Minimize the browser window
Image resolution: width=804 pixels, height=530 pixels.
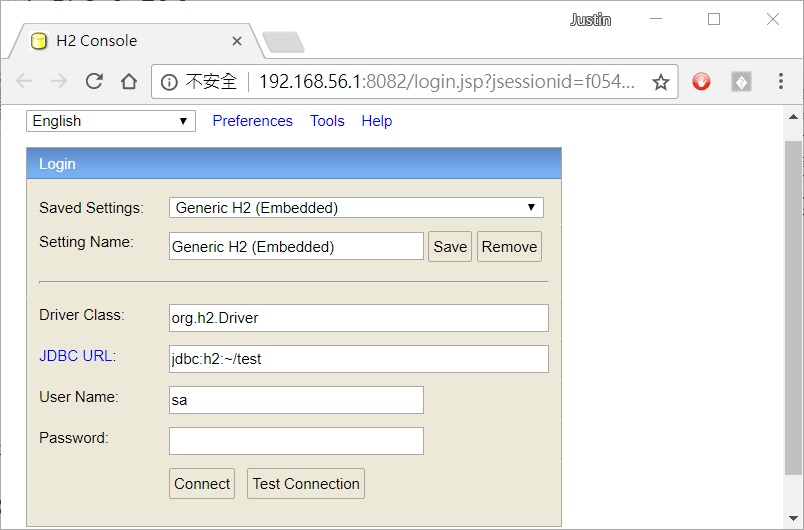click(656, 19)
